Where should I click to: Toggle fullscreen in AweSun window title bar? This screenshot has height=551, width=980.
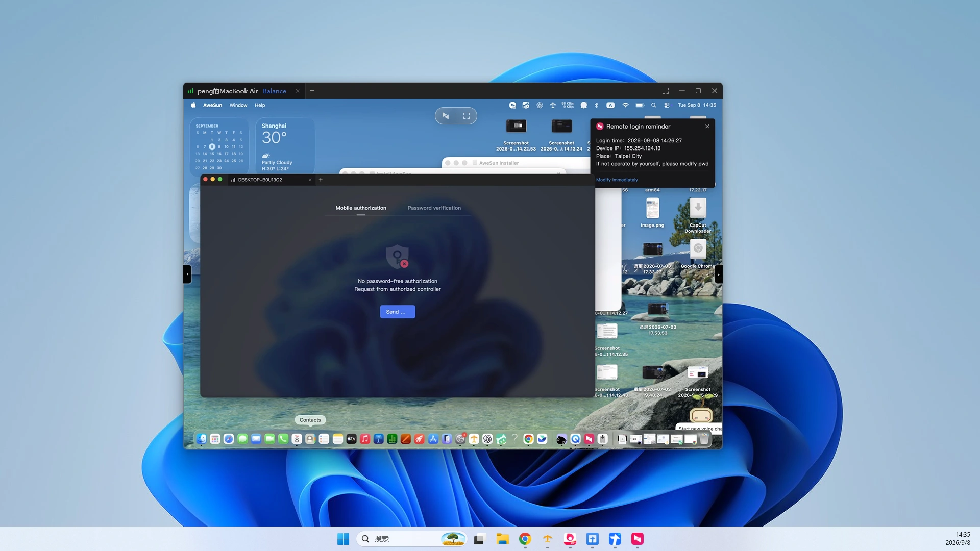click(x=666, y=91)
